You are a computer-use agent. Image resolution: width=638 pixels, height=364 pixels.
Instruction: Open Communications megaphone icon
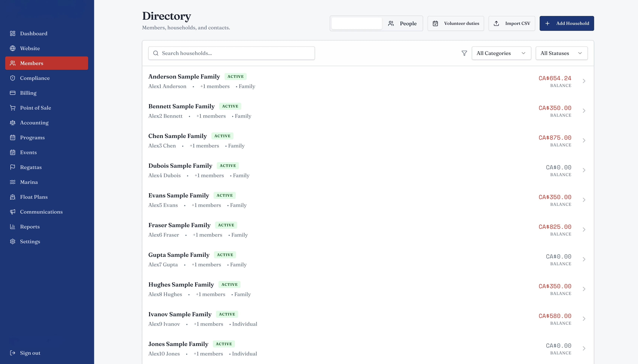tap(12, 212)
